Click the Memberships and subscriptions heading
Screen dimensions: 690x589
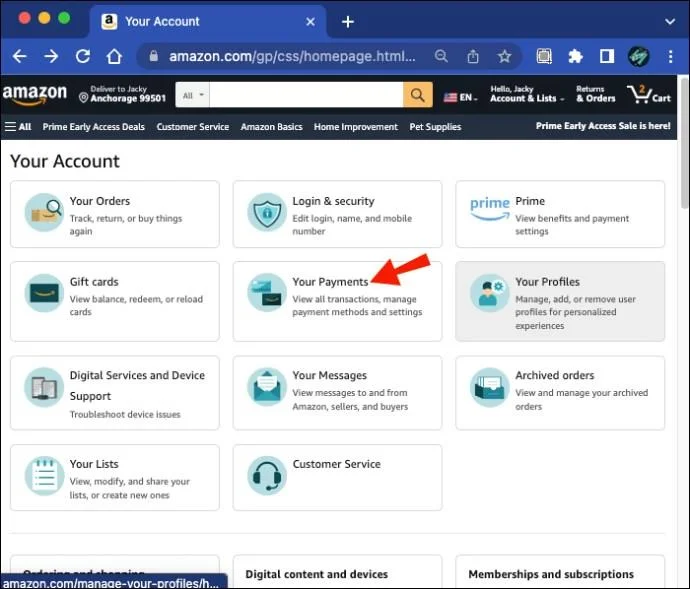click(x=551, y=574)
